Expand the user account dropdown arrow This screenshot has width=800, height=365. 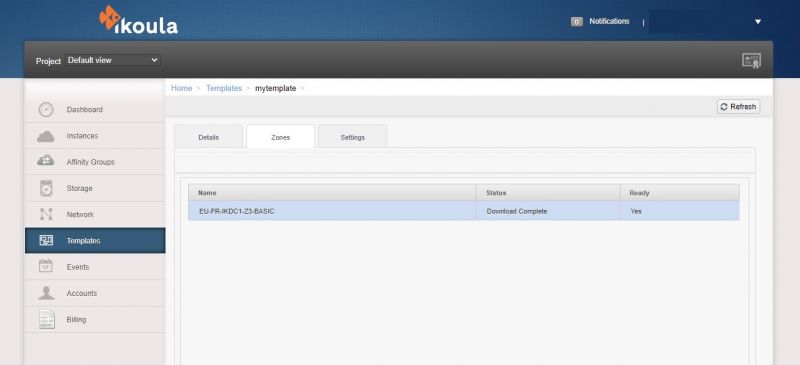point(758,21)
